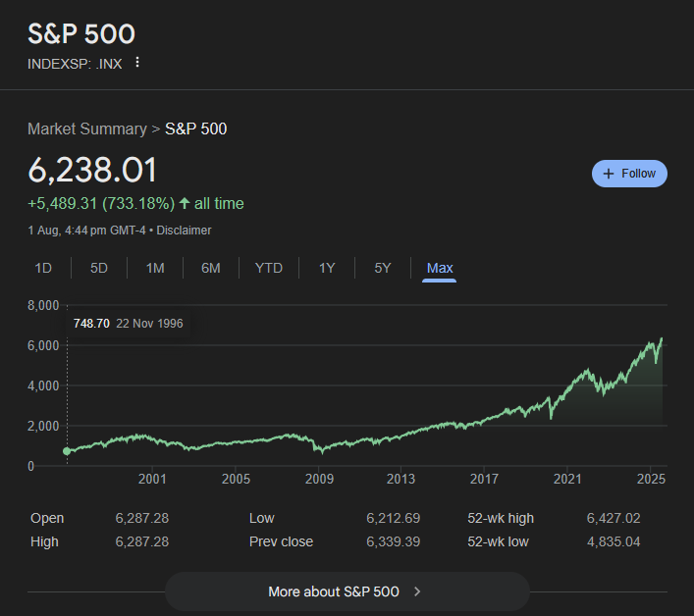Select the YTD time range tab
Screen dimensions: 694x616
pos(269,268)
